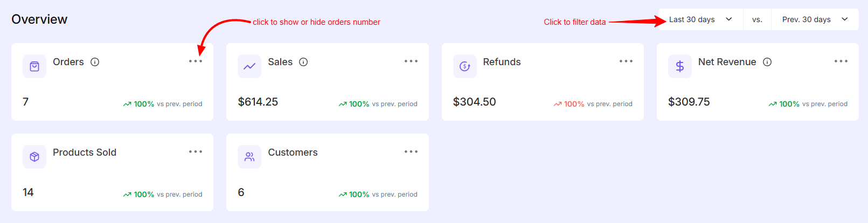Open the Sales card three-dot menu

click(x=411, y=61)
